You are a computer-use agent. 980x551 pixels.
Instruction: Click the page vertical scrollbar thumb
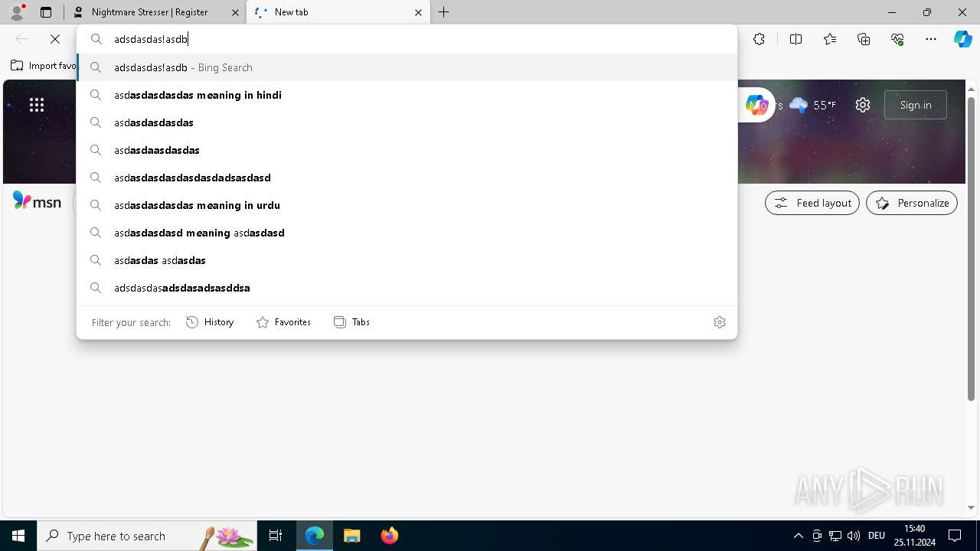[x=972, y=247]
